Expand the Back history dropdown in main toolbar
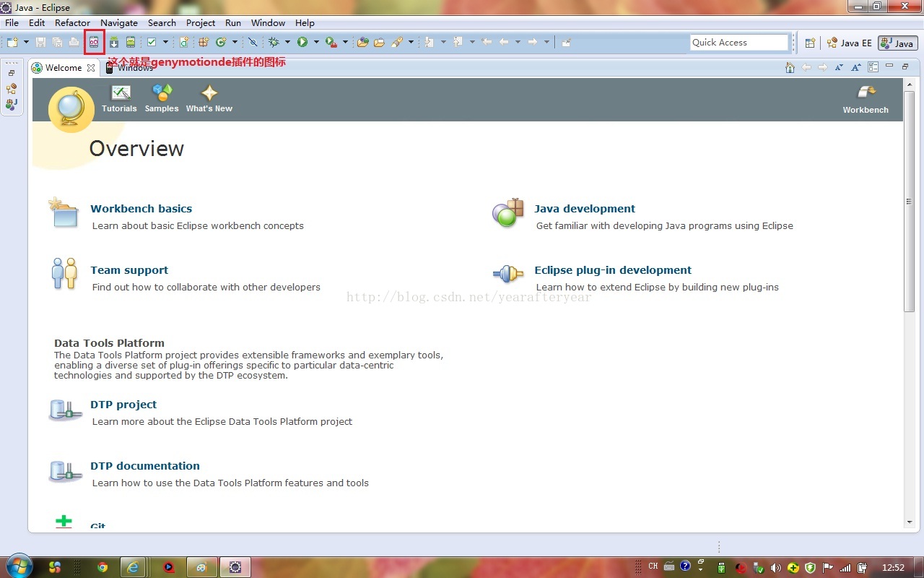Screen dimensions: 924x578 pos(518,43)
